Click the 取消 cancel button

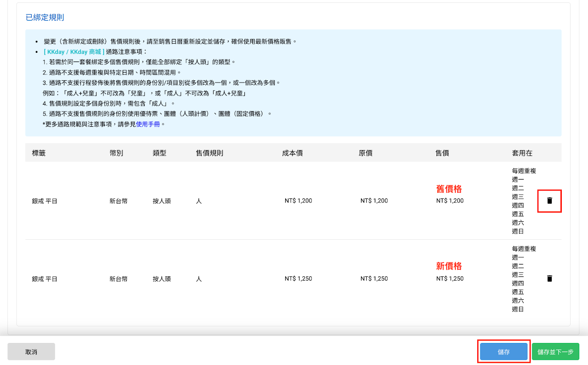[x=31, y=352]
